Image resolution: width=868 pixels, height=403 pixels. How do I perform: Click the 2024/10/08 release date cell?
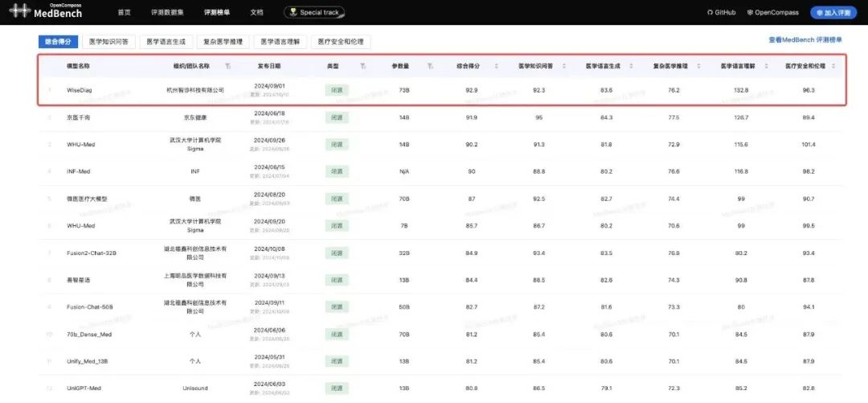[269, 249]
